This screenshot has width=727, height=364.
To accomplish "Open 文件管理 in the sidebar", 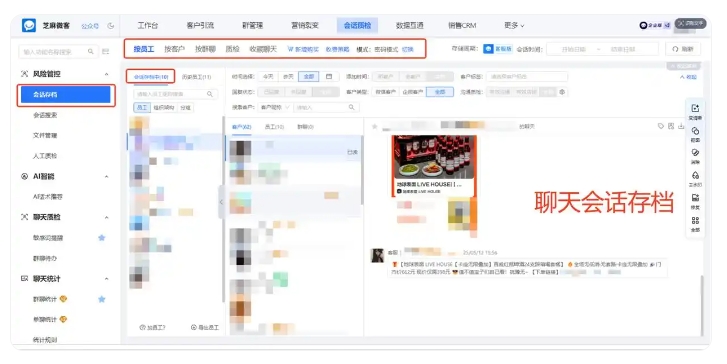I will (45, 135).
